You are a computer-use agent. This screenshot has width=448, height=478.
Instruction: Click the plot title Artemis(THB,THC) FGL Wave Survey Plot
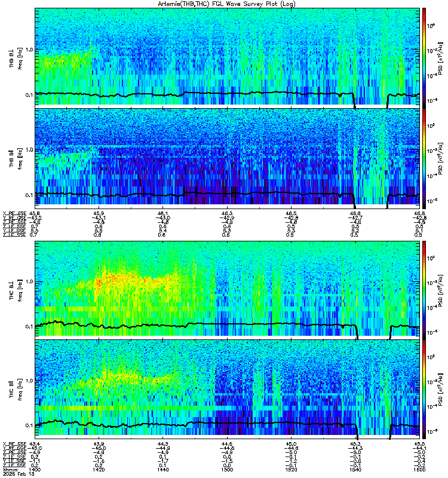(226, 4)
